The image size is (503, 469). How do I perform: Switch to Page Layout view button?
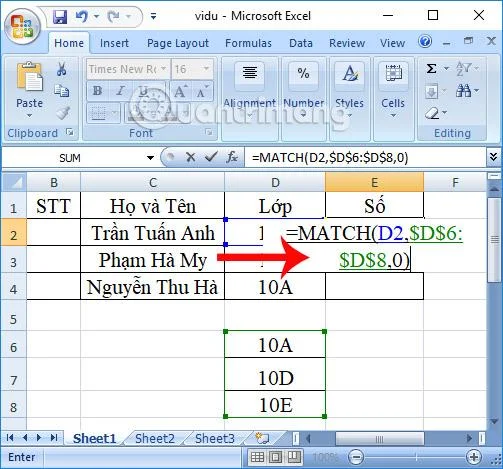tap(276, 457)
